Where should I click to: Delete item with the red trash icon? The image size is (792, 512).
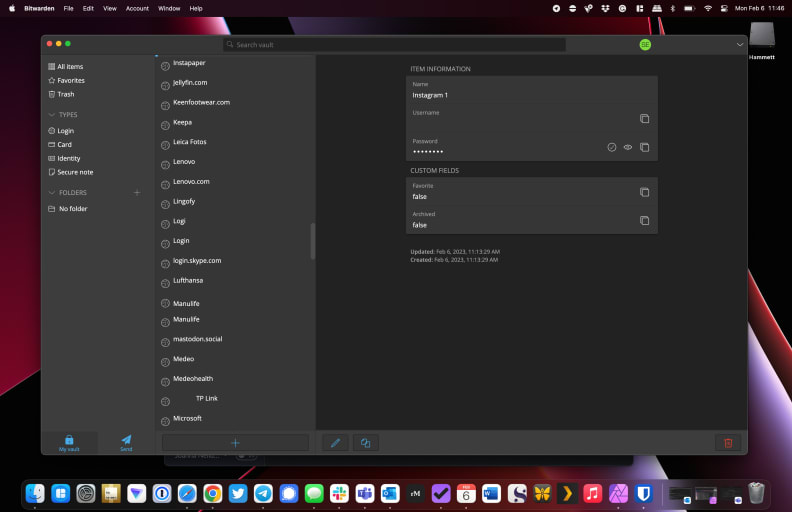[x=728, y=443]
